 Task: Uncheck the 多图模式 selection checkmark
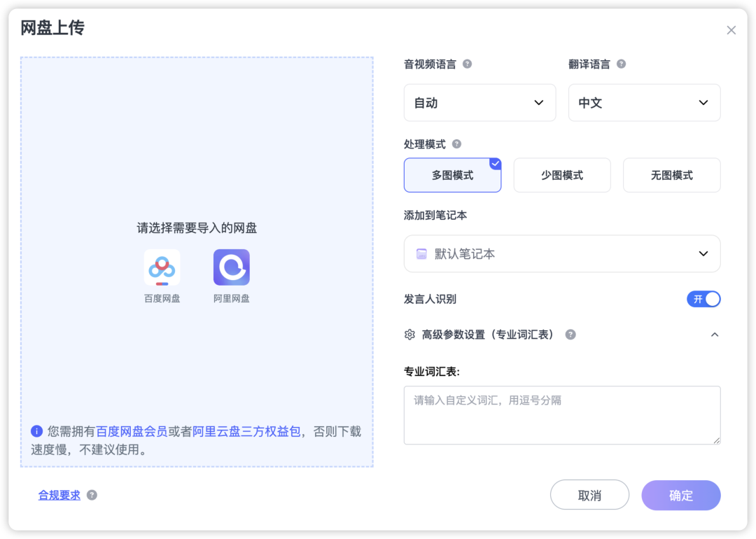click(x=496, y=162)
